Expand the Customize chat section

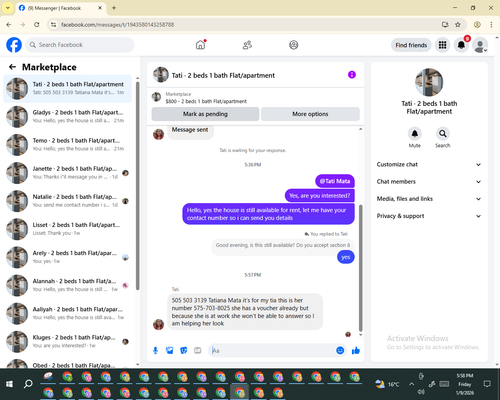tap(429, 164)
